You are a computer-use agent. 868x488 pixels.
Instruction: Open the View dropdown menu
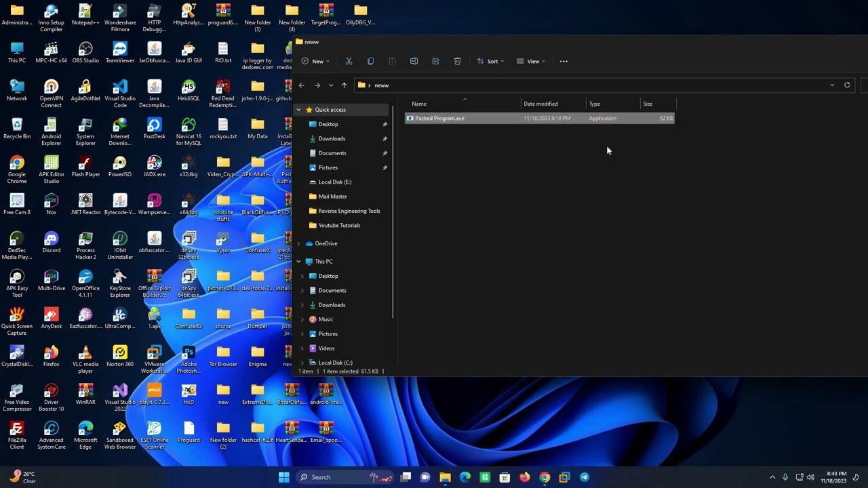(531, 61)
